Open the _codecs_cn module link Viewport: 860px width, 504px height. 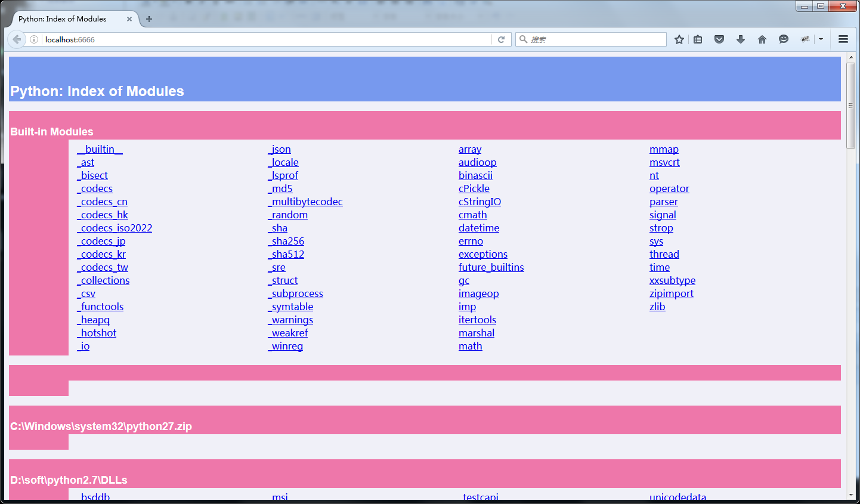tap(102, 202)
